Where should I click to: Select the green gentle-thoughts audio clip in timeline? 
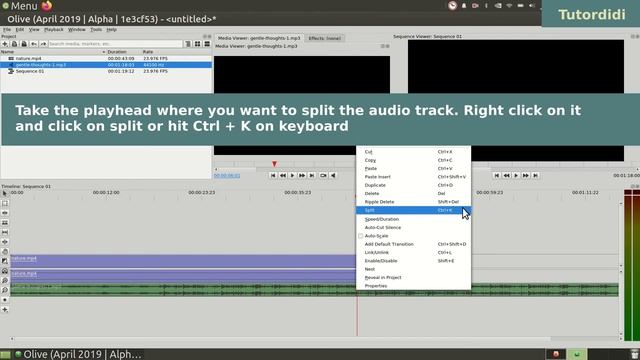pos(314,290)
